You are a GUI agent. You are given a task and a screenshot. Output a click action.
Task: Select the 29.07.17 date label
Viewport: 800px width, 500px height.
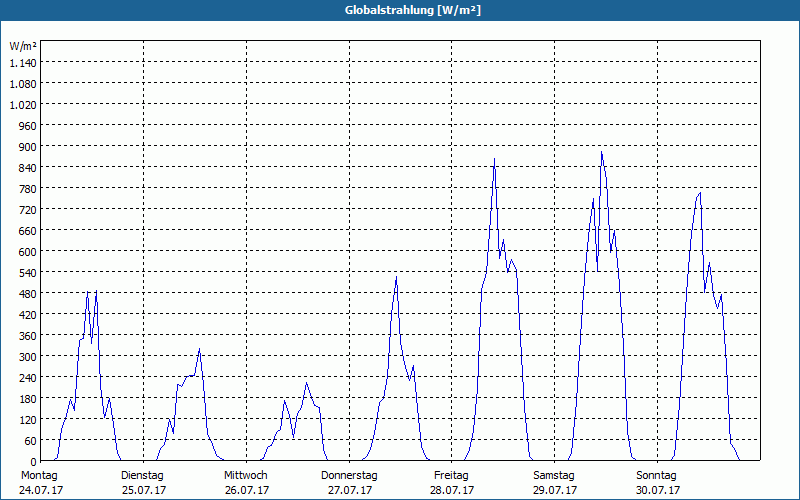point(555,490)
